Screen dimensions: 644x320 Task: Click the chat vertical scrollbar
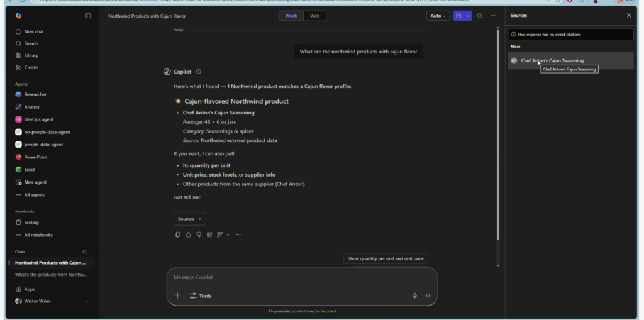click(498, 136)
